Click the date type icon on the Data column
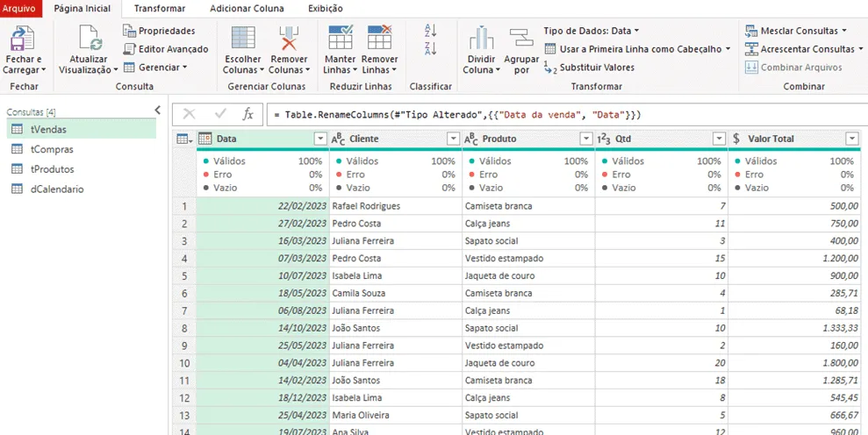The image size is (868, 435). (205, 139)
